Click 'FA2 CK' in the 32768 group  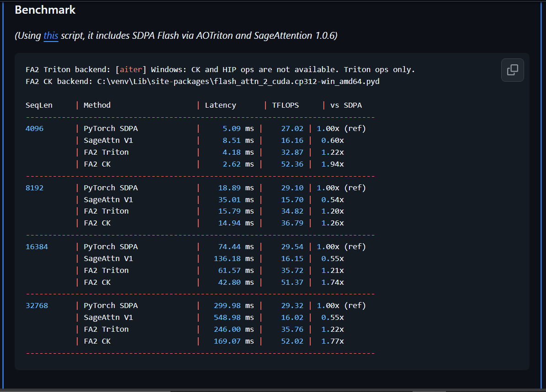tap(97, 341)
